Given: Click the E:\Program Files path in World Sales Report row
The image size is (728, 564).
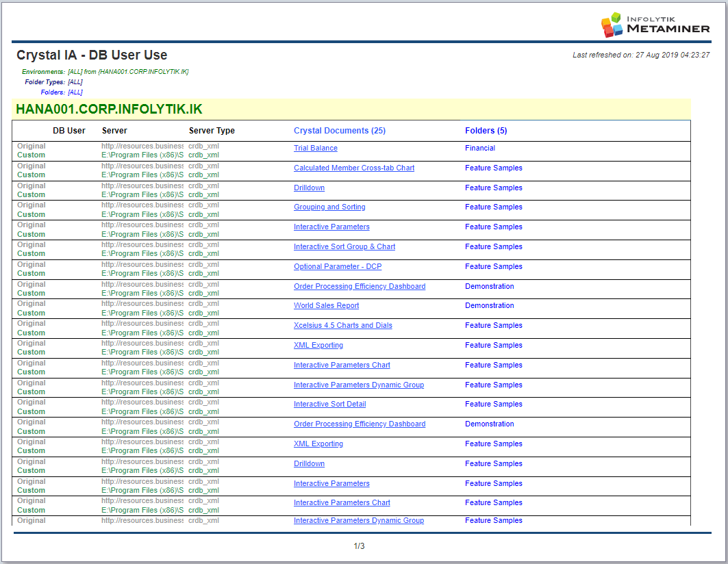Looking at the screenshot, I should click(142, 313).
